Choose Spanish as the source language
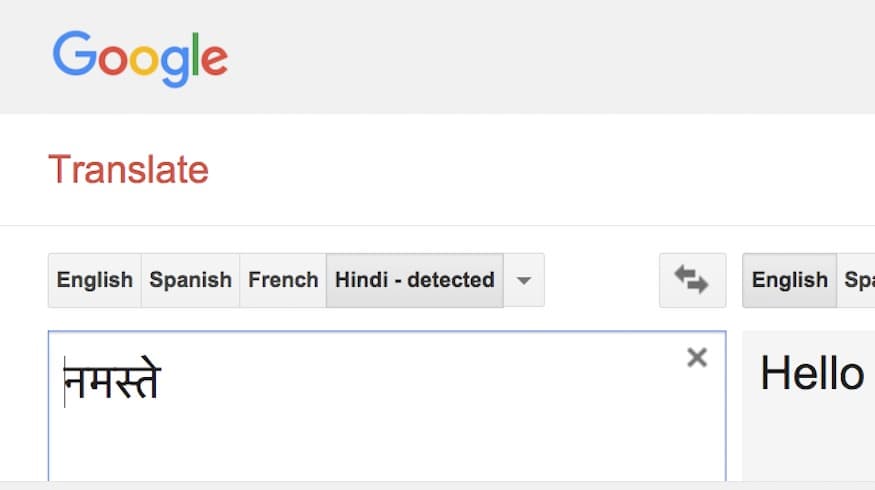 (190, 280)
